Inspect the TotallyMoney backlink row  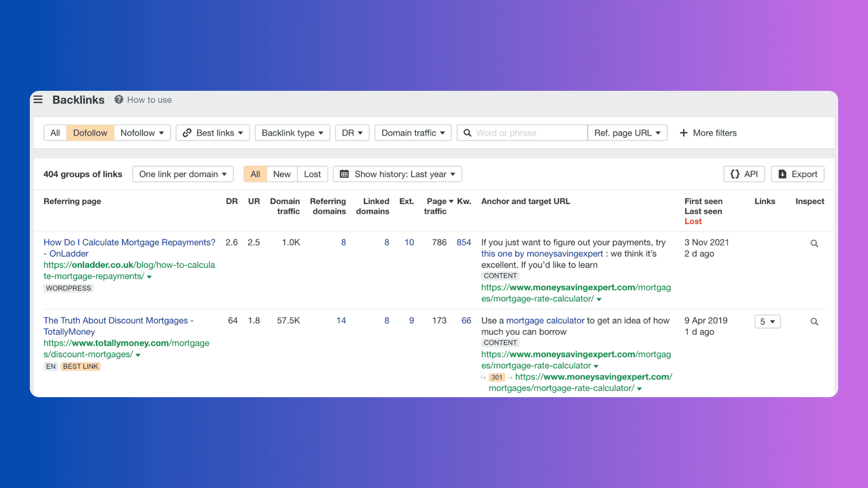point(814,322)
